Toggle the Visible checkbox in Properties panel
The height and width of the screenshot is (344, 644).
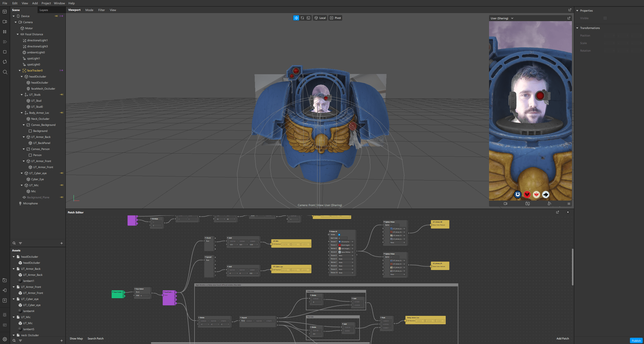click(x=605, y=18)
